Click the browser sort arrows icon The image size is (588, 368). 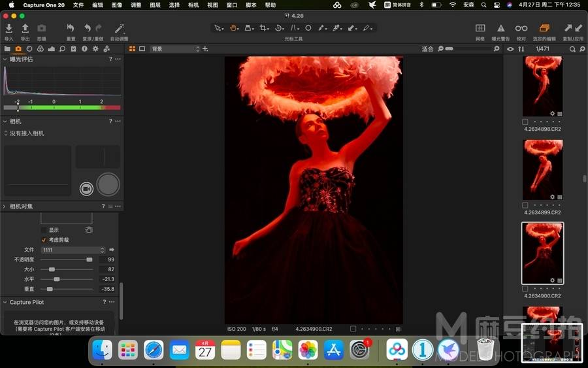coord(521,49)
